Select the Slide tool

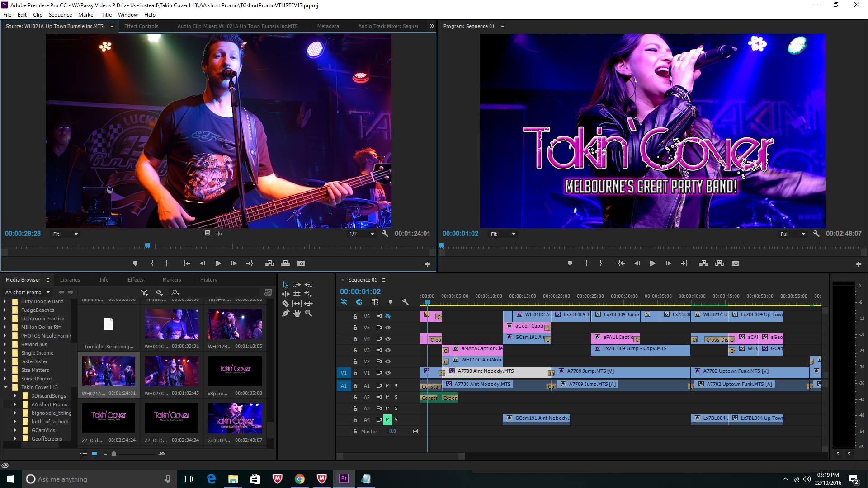(308, 304)
